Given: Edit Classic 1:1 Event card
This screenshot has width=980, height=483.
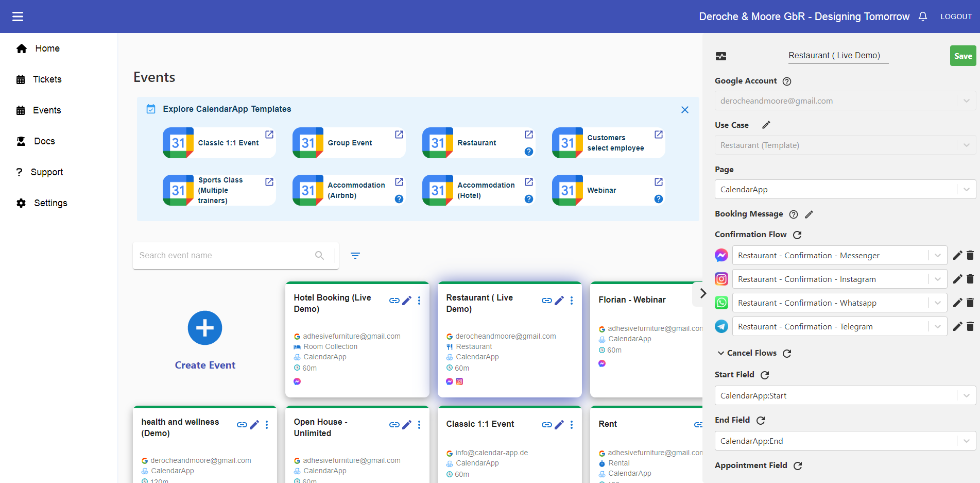Looking at the screenshot, I should 559,425.
